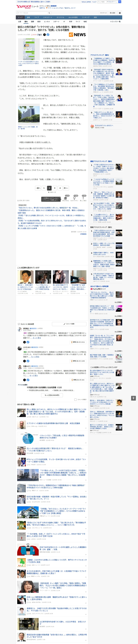Viewport: 138px width, 644px height.
Task: Click the keyword search magnifier icon
Action: pyautogui.click(x=49, y=13)
